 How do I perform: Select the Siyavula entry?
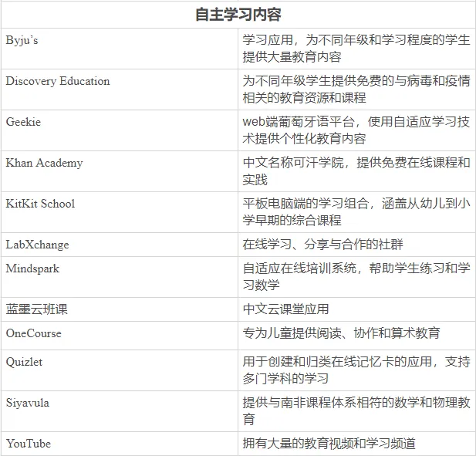[x=29, y=402]
